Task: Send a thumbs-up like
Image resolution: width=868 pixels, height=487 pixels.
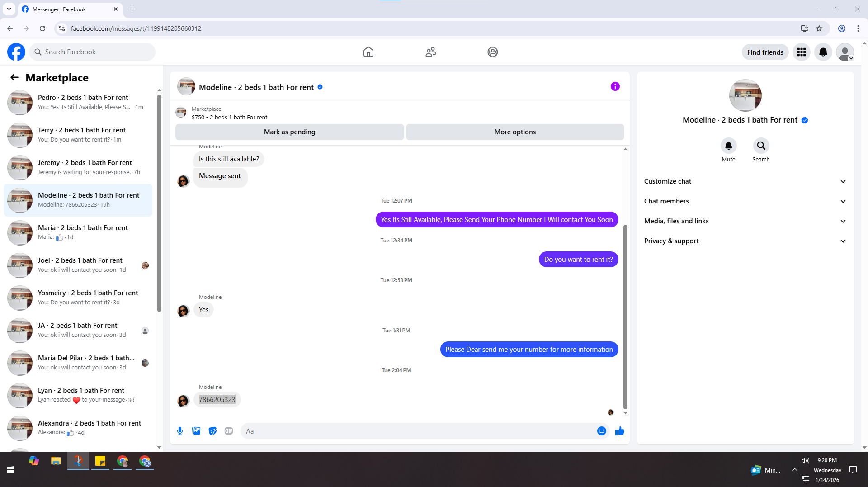Action: [620, 431]
